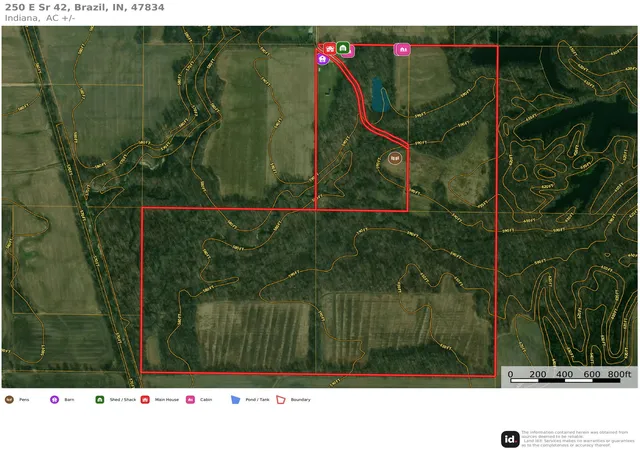Image resolution: width=640 pixels, height=450 pixels.
Task: Click the black-and-white scale bar
Action: [x=565, y=381]
